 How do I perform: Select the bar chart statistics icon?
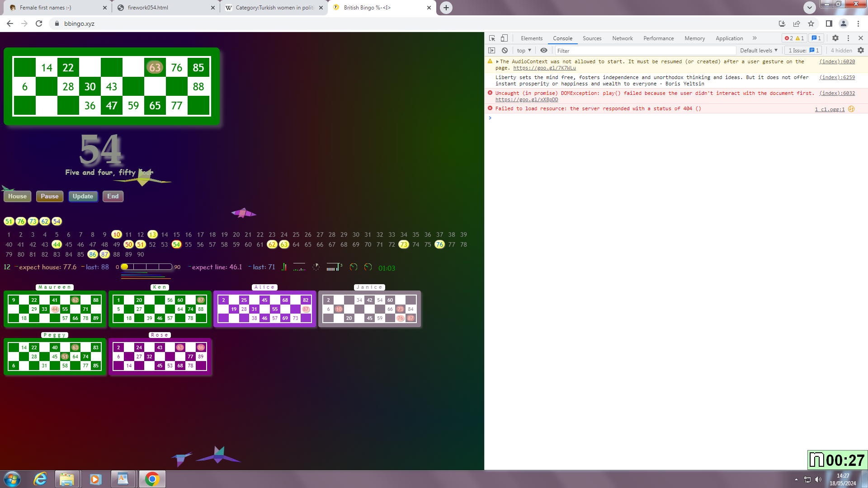point(285,267)
